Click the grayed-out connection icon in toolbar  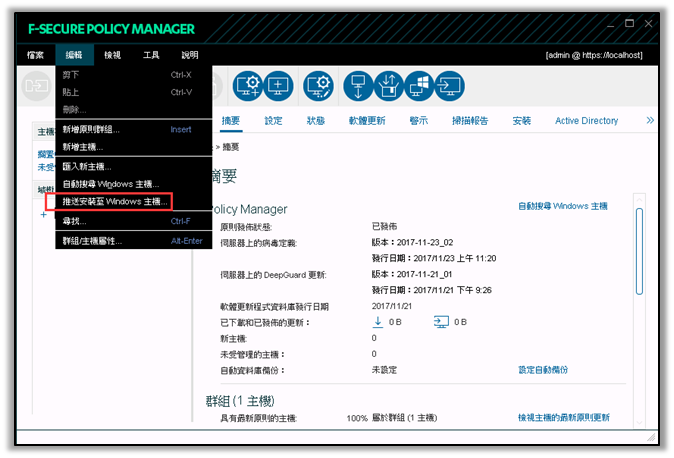37,86
